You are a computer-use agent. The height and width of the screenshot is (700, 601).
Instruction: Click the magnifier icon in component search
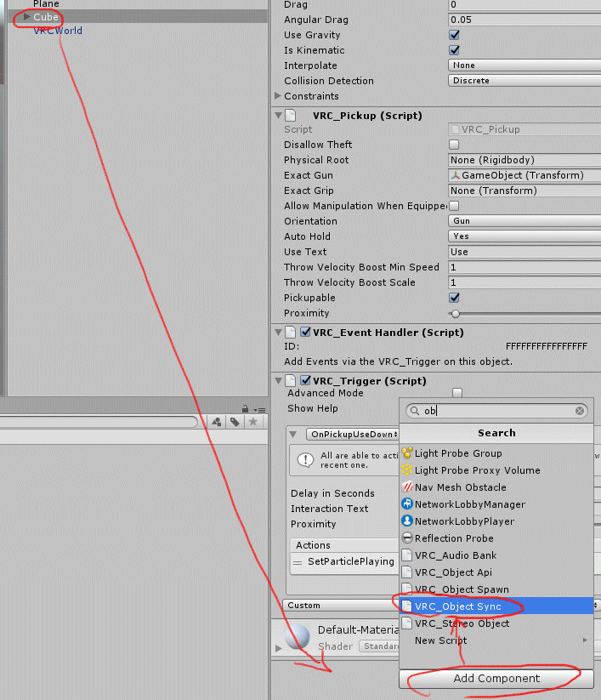pyautogui.click(x=415, y=411)
